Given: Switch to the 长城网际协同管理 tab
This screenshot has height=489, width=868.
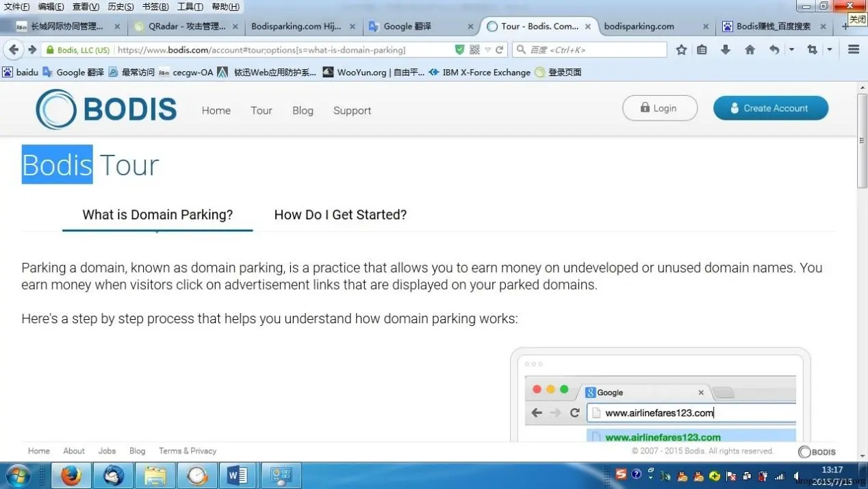Looking at the screenshot, I should [67, 26].
